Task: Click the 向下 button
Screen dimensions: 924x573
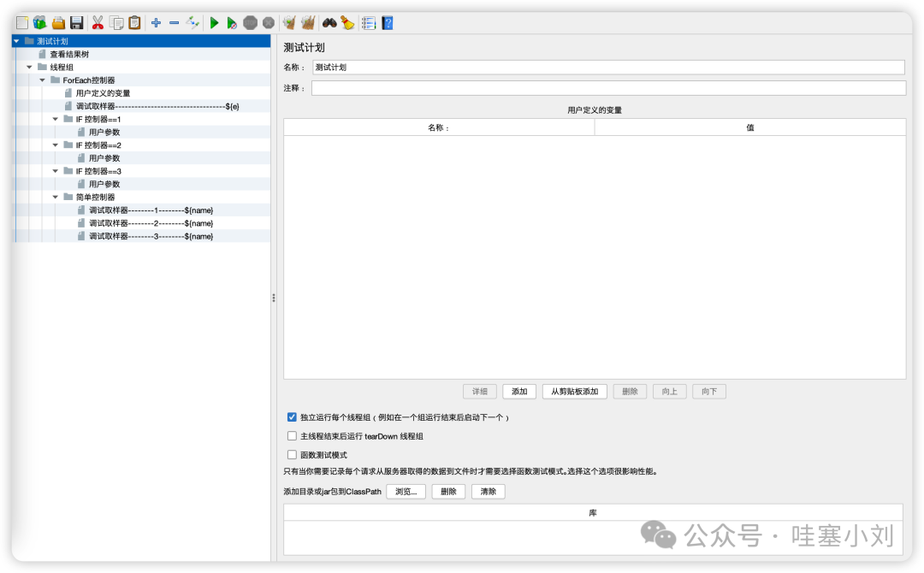Action: (709, 392)
